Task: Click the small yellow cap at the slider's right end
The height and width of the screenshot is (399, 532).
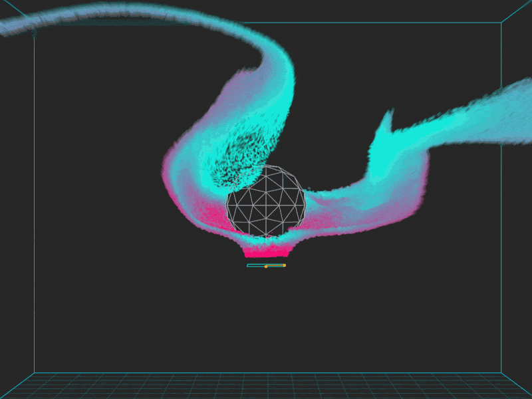Action: click(285, 265)
